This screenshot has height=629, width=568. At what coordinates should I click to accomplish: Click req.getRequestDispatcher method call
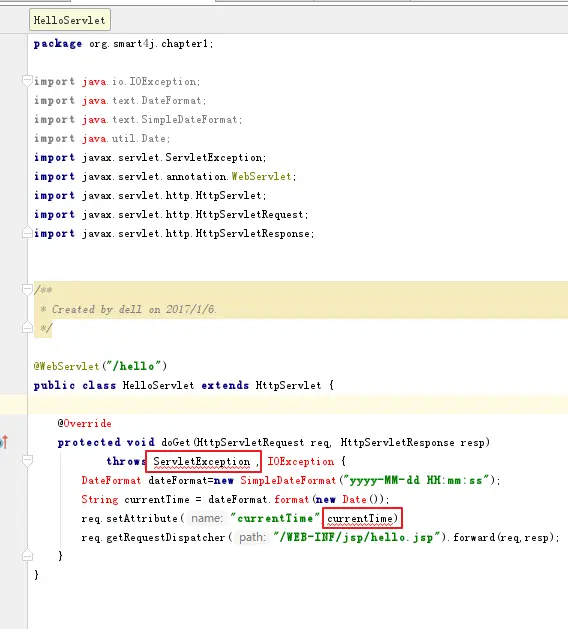point(153,538)
